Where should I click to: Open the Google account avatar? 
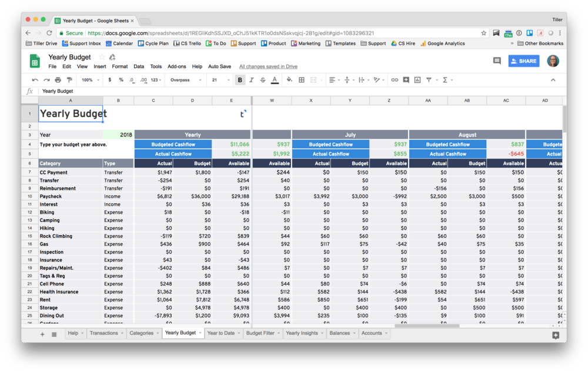553,61
